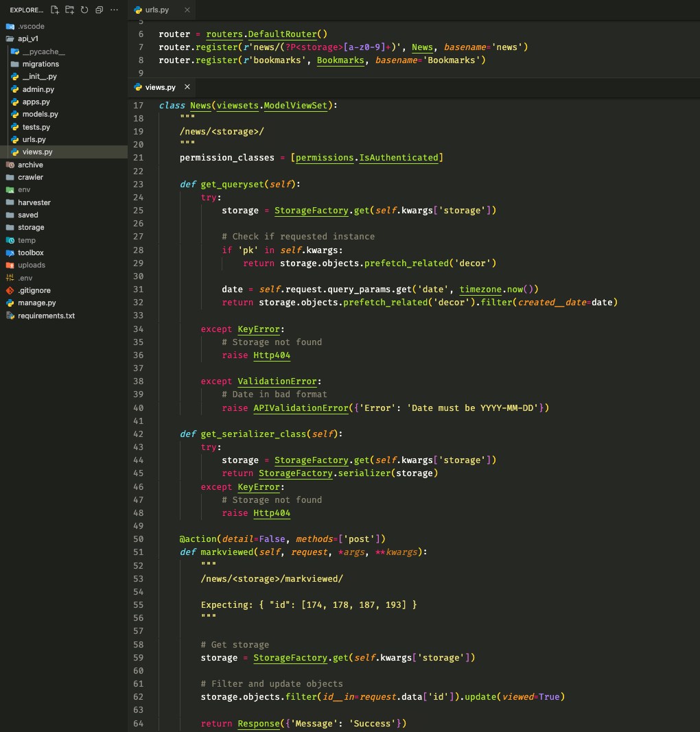This screenshot has width=700, height=732.
Task: Open apps.py in the explorer
Action: tap(64, 102)
